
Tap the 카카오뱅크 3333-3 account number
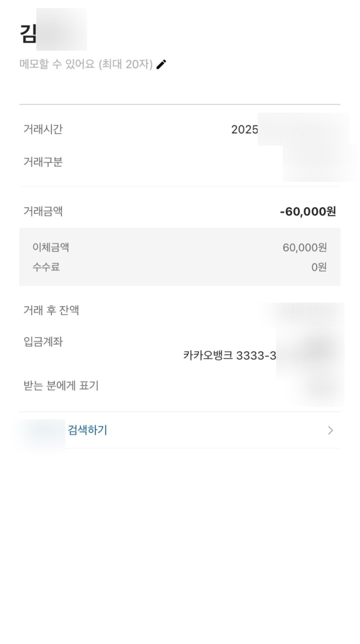tap(230, 356)
